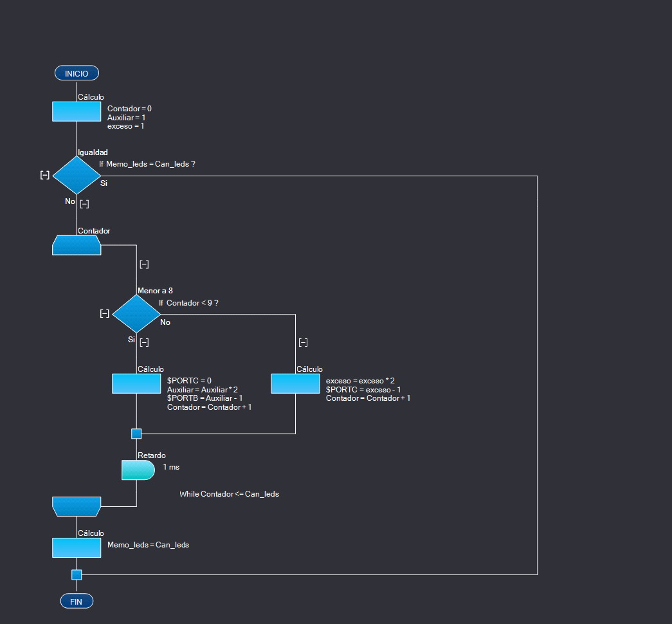Collapse the Igualdad decision with left [-] toggle
This screenshot has width=672, height=624.
coord(45,175)
